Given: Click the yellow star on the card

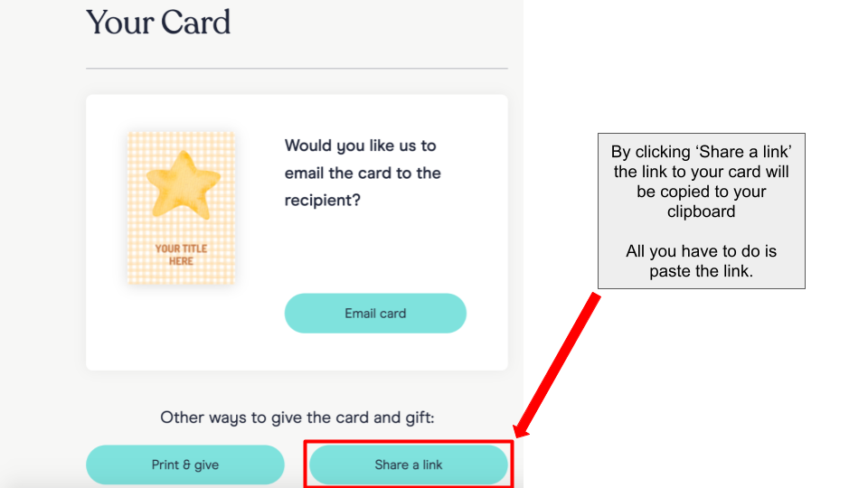Looking at the screenshot, I should [183, 184].
